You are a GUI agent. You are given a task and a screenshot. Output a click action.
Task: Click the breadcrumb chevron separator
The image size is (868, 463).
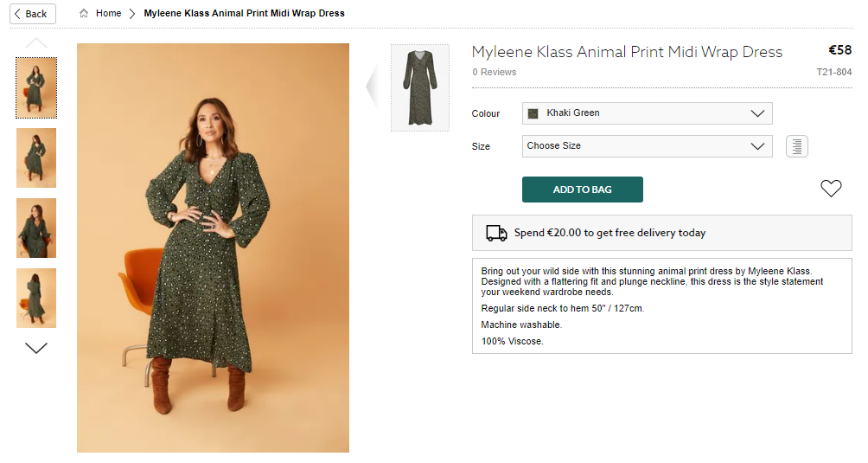(x=132, y=14)
